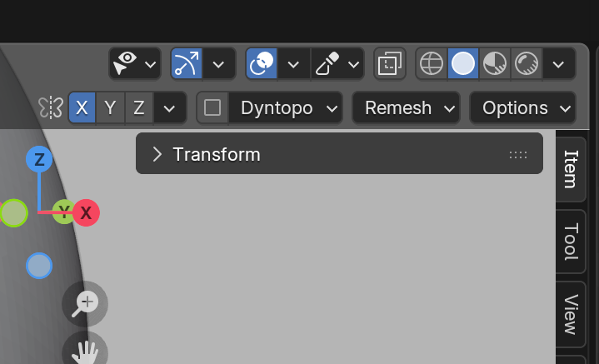Enable the Dyntopo checkbox
The height and width of the screenshot is (364, 599).
tap(213, 107)
